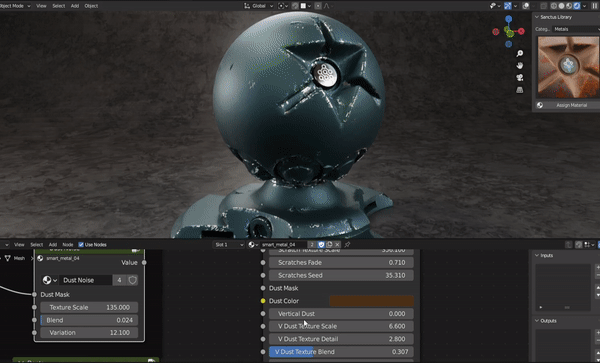Open the Node menu in node editor
Viewport: 600px width, 363px height.
coord(68,244)
